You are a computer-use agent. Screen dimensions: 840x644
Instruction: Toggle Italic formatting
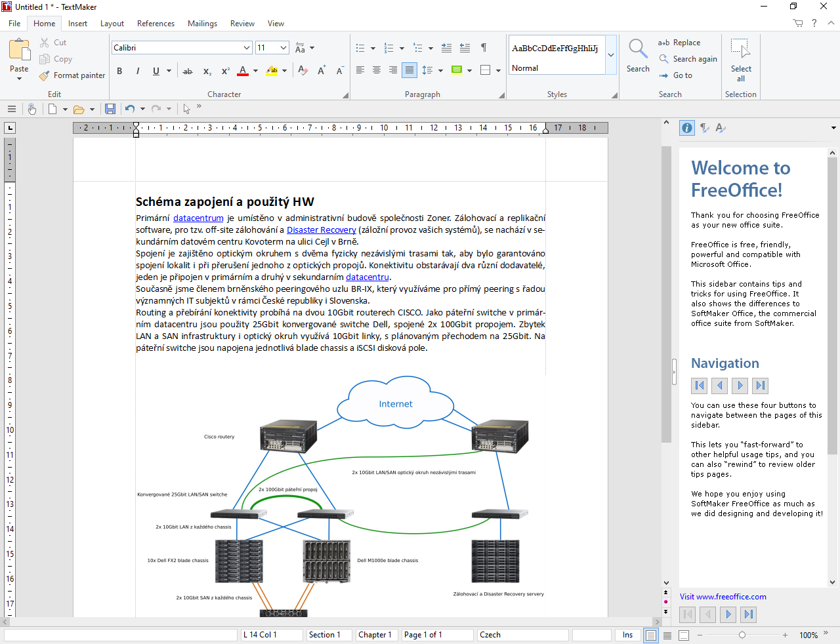coord(138,71)
